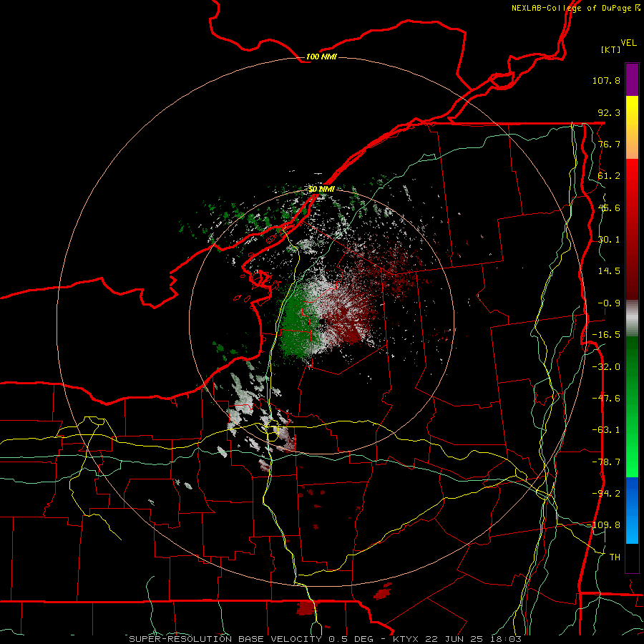Image resolution: width=644 pixels, height=644 pixels.
Task: Click the [KT] units label
Action: 611,49
